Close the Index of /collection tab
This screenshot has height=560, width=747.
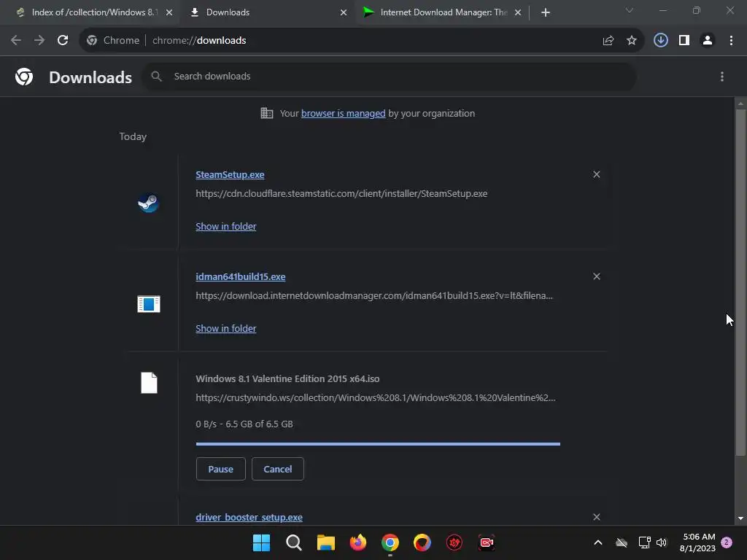pyautogui.click(x=169, y=12)
